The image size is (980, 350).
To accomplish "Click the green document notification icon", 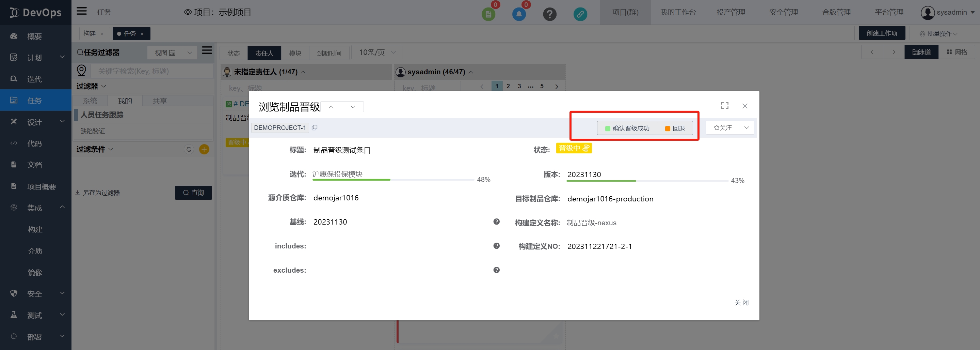I will pos(488,14).
